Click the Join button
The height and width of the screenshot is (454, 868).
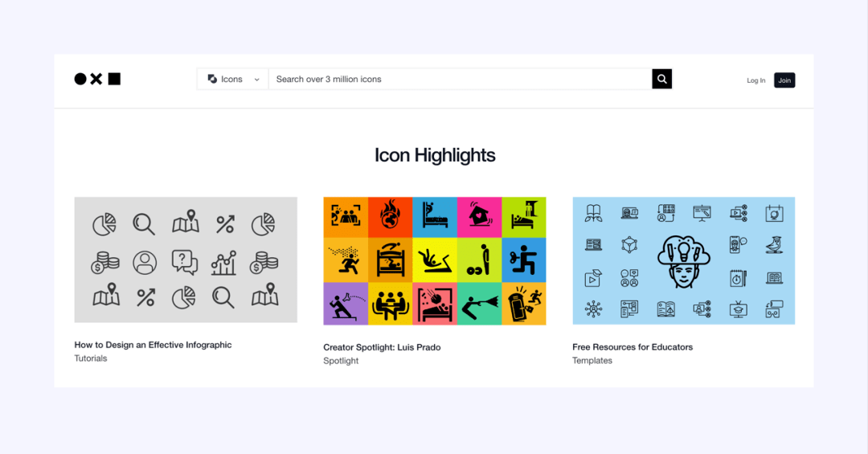[x=784, y=80]
